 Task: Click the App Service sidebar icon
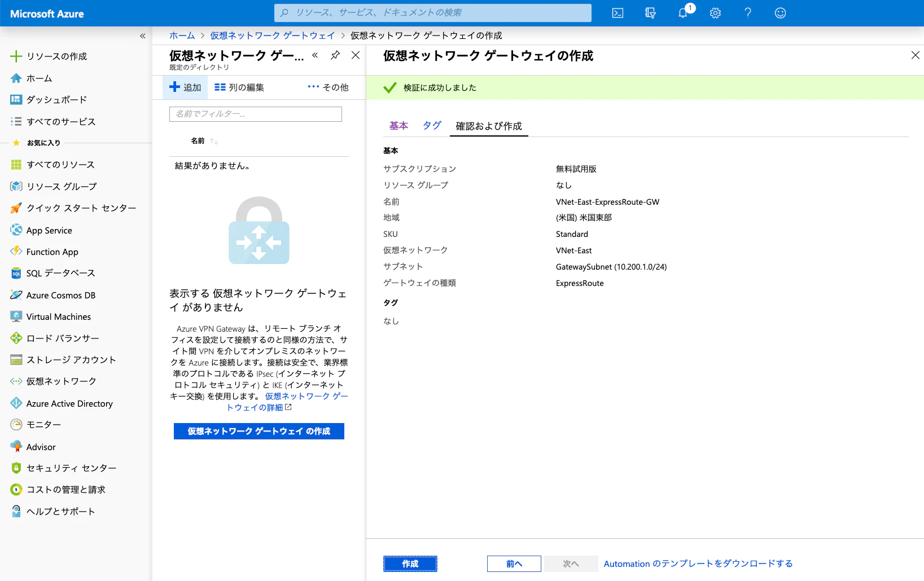(x=16, y=230)
